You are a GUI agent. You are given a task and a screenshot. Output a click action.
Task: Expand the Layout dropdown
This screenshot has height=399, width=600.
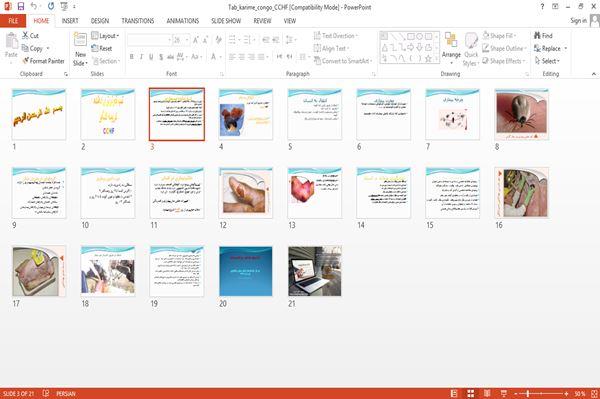105,36
